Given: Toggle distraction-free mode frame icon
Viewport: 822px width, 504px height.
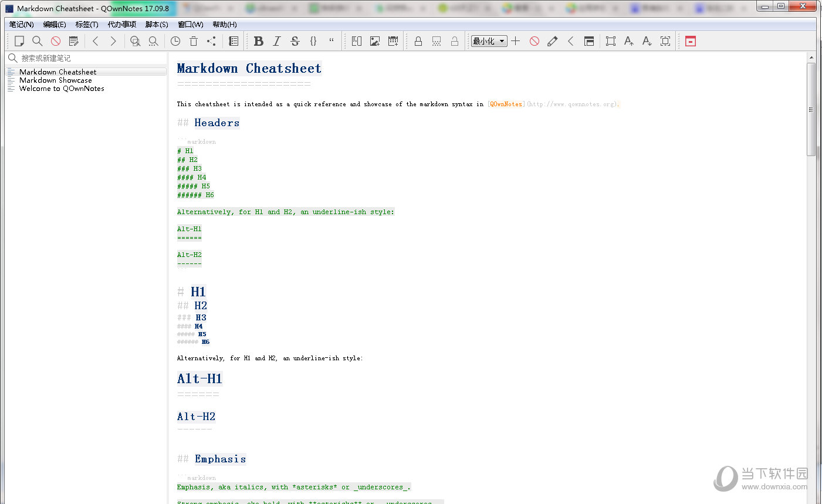Looking at the screenshot, I should coord(611,41).
